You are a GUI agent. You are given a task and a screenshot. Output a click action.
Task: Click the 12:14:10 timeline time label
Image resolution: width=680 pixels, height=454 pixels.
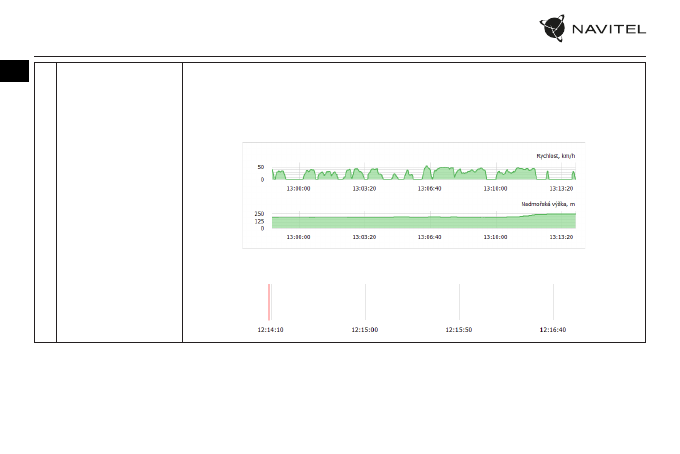pyautogui.click(x=270, y=328)
